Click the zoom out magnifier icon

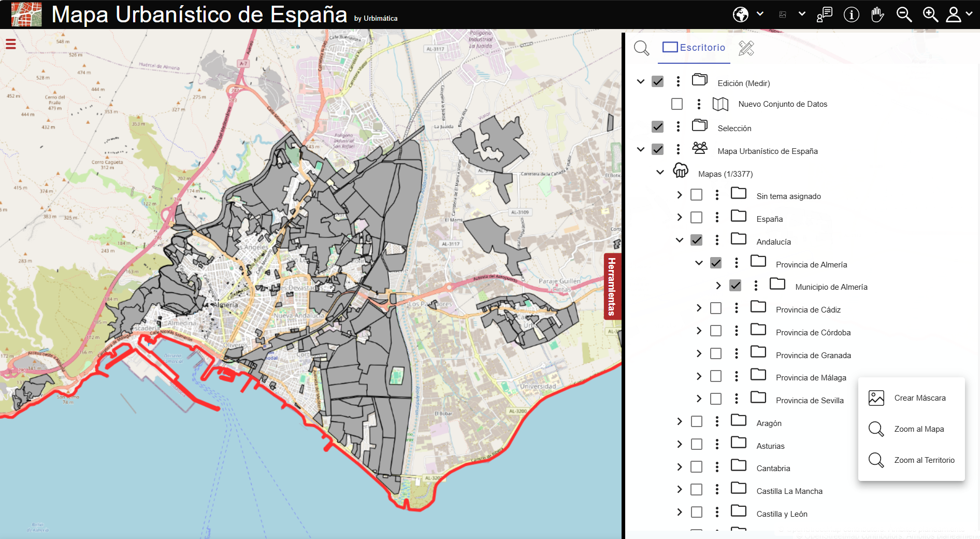coord(904,14)
